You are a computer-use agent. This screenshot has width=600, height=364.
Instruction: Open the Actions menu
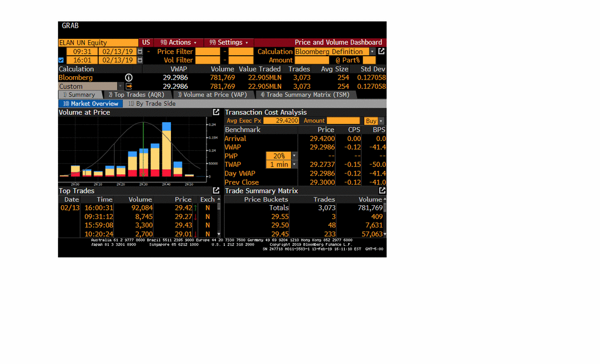pyautogui.click(x=179, y=42)
